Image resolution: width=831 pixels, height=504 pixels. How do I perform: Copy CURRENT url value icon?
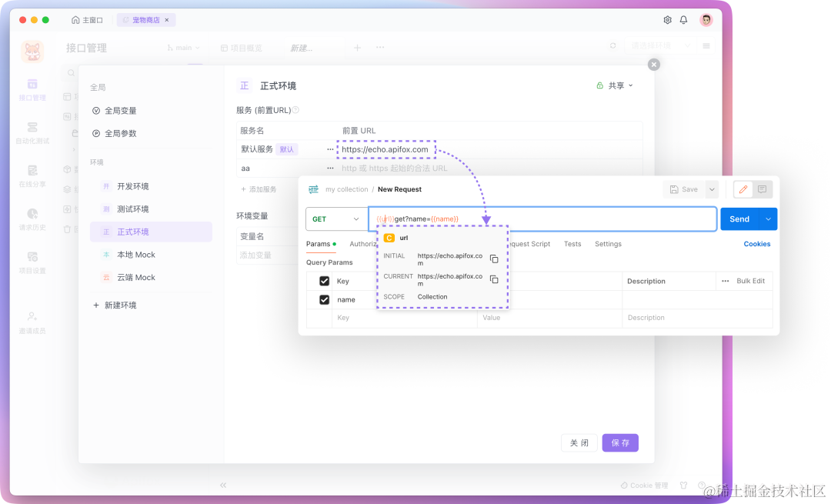click(494, 279)
